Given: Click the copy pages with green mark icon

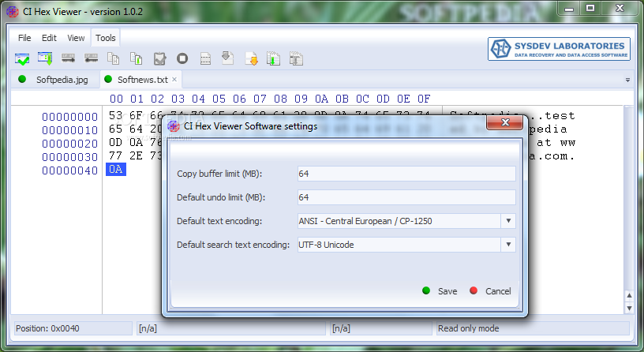Looking at the screenshot, I should point(136,58).
